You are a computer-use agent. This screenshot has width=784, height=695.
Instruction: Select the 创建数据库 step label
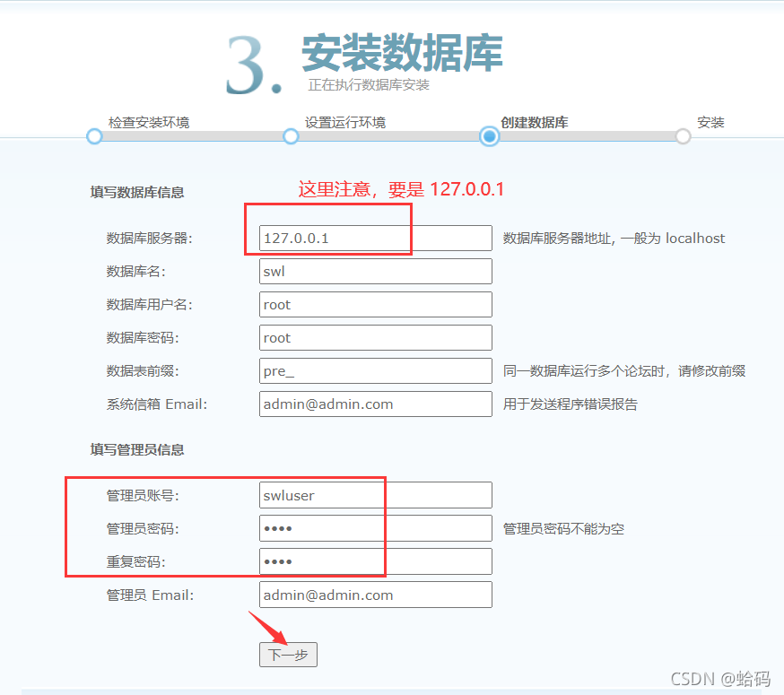coord(532,122)
